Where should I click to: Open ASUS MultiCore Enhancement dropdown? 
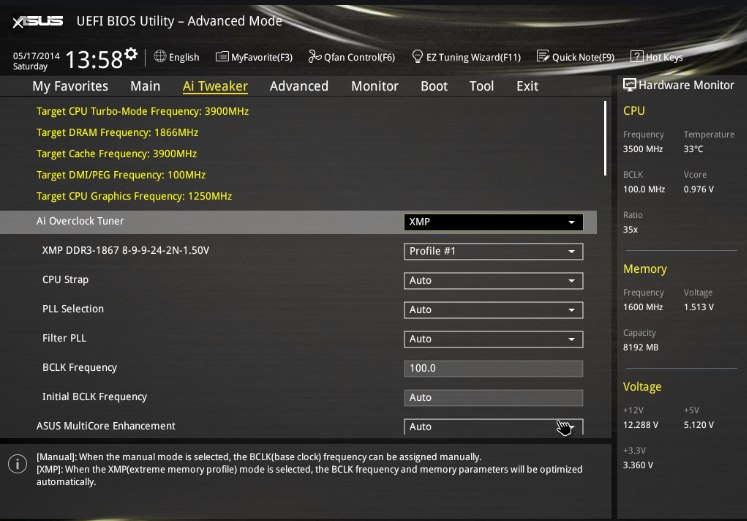(494, 427)
